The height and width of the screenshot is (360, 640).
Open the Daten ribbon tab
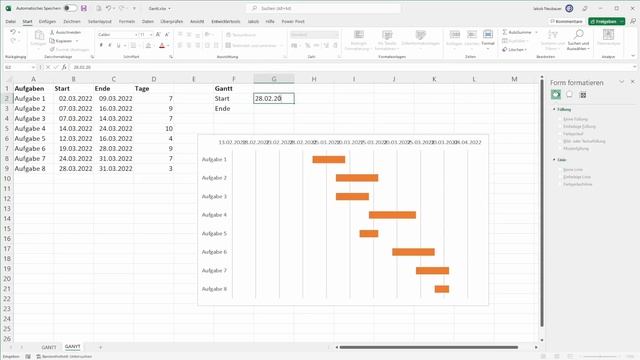(148, 21)
